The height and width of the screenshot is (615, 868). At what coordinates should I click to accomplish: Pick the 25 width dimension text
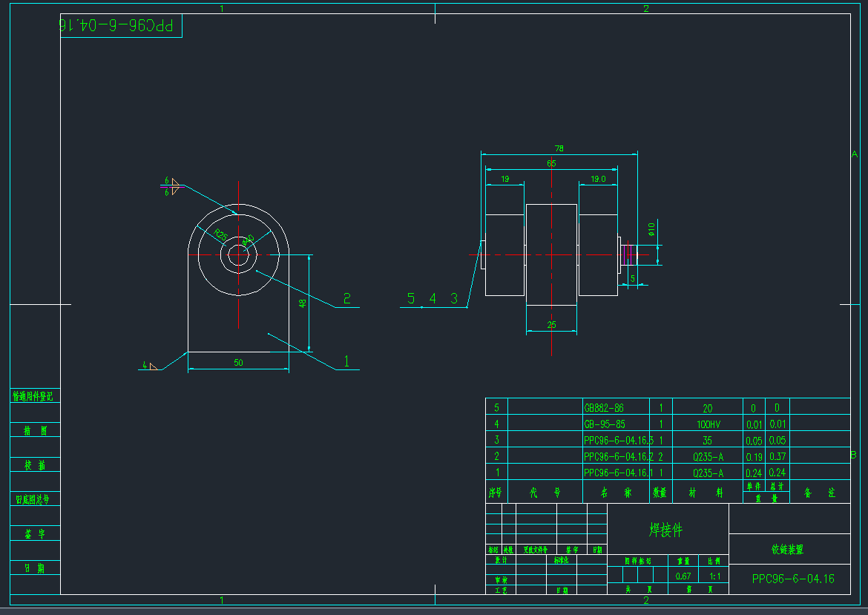tap(551, 325)
